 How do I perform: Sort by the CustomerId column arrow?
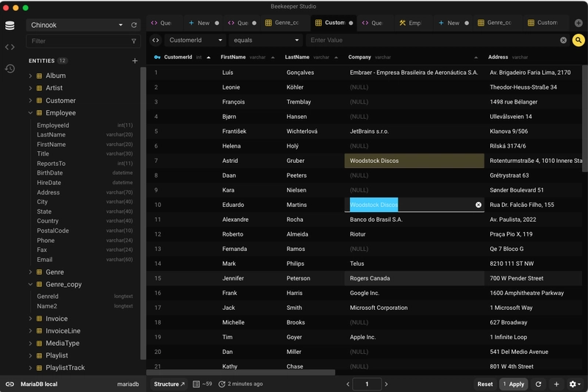pyautogui.click(x=209, y=58)
